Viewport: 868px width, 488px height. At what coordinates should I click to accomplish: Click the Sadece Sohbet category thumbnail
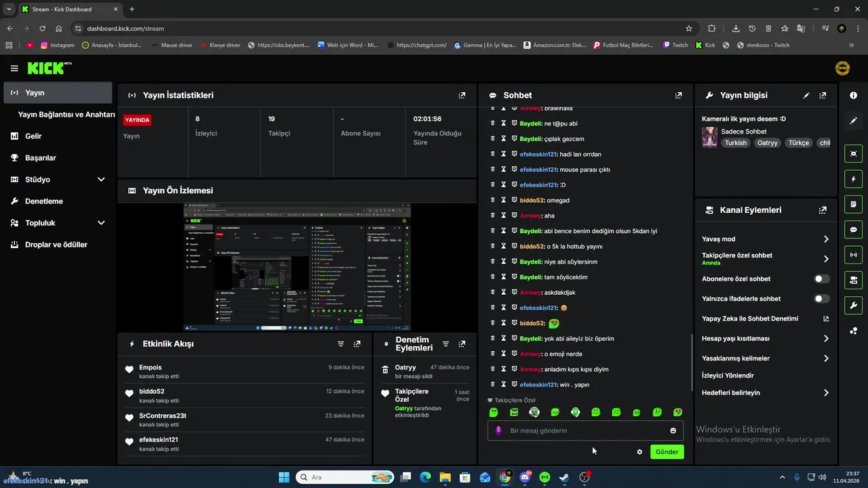(709, 137)
